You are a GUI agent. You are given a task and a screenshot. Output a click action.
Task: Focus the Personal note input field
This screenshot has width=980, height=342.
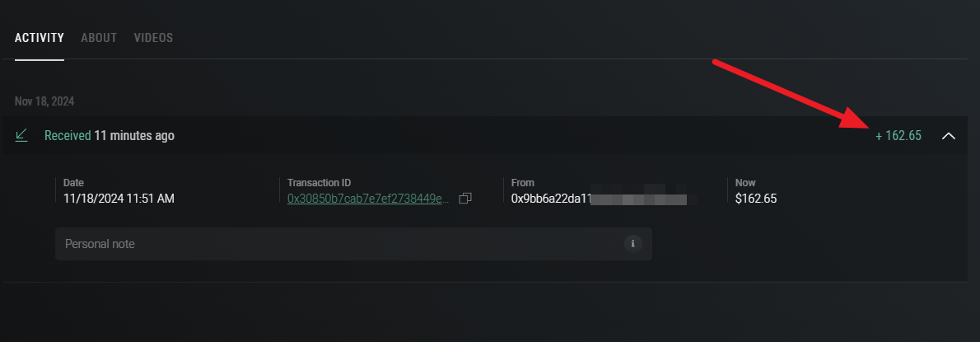(x=338, y=244)
